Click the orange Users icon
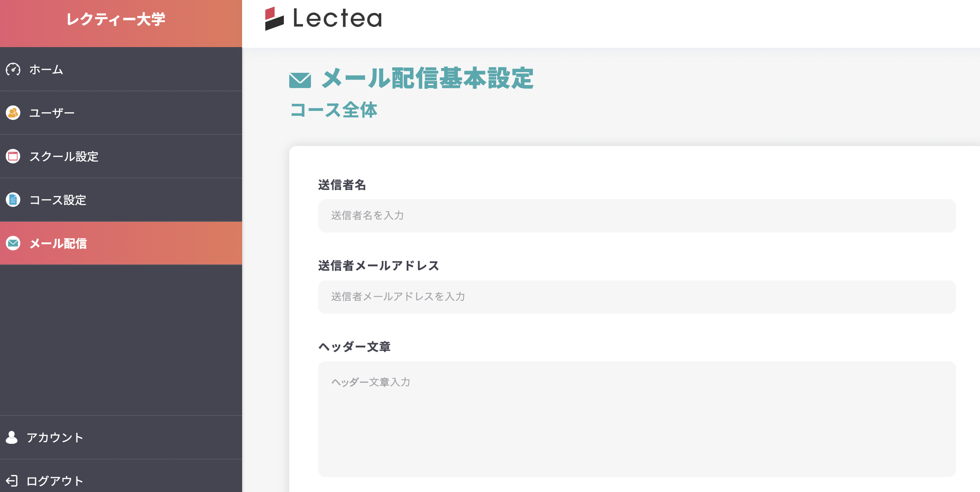This screenshot has width=980, height=492. pyautogui.click(x=13, y=113)
